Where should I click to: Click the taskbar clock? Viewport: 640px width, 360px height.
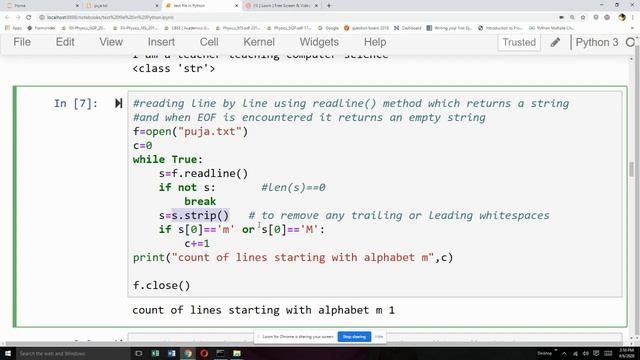click(626, 353)
